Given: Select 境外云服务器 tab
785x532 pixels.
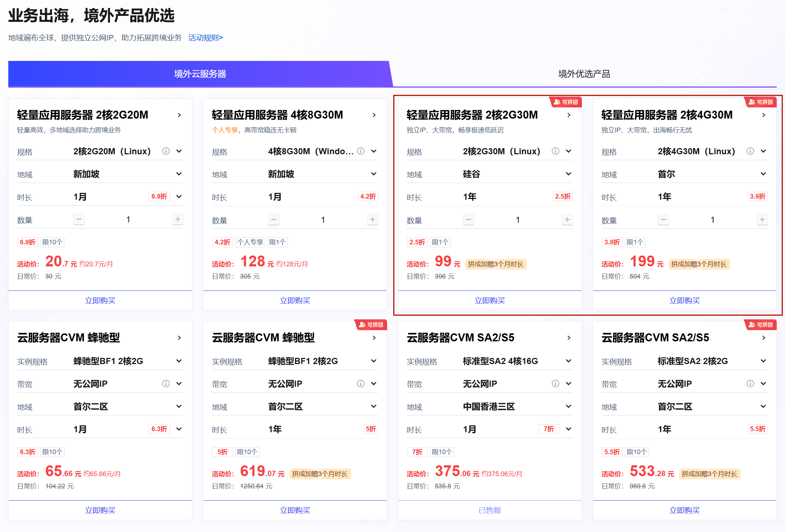Looking at the screenshot, I should click(200, 74).
